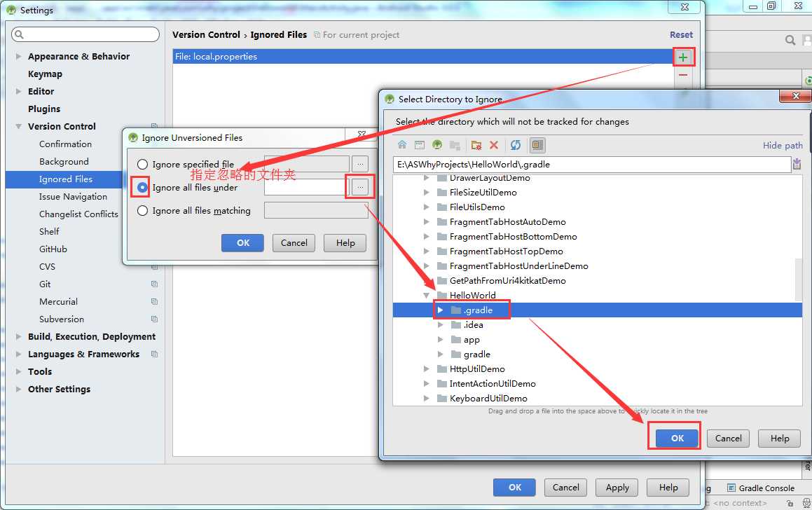Select the Ignore specified file radio button
This screenshot has width=812, height=510.
point(142,164)
